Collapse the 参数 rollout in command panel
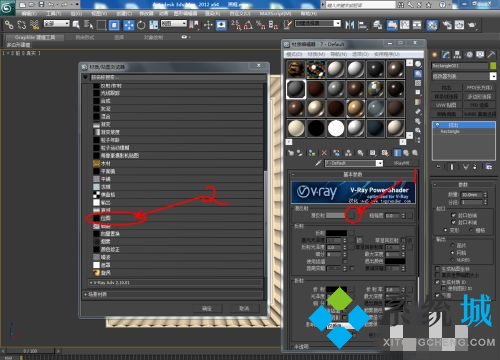 [463, 185]
